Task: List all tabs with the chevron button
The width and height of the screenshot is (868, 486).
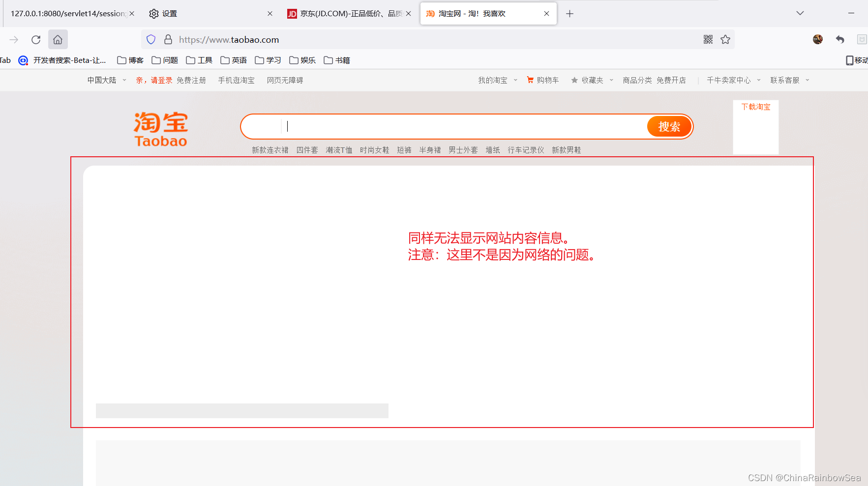Action: tap(800, 13)
